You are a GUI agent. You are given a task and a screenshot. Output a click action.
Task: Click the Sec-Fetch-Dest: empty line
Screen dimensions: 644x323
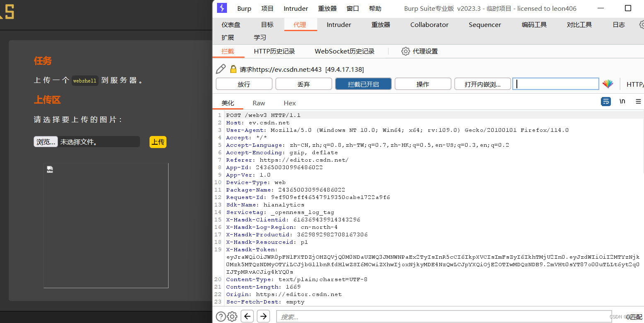[265, 301]
